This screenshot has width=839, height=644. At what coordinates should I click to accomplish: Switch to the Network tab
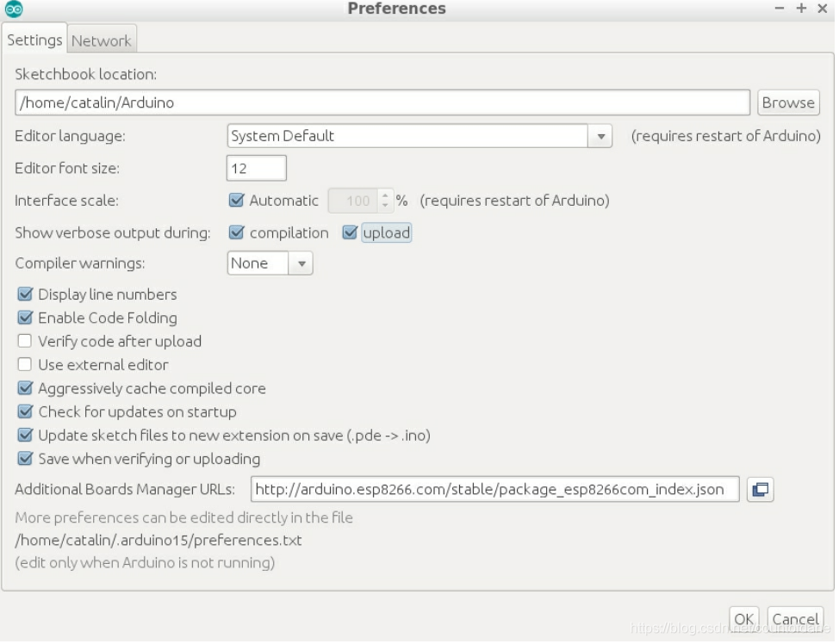tap(102, 41)
